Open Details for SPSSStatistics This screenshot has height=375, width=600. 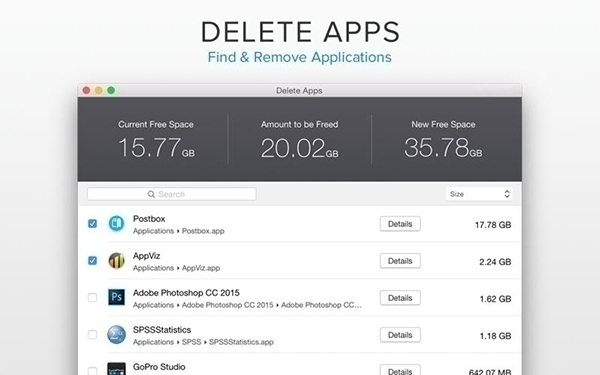coord(400,335)
